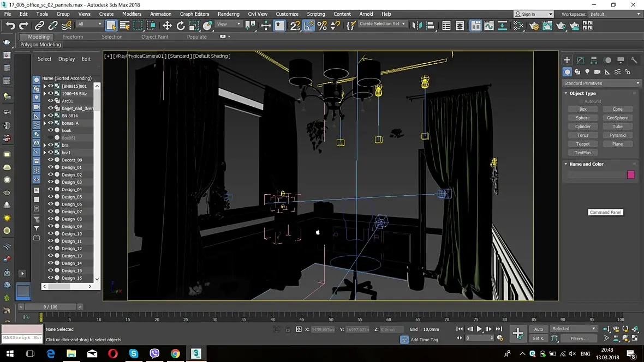Open the Rendering menu
The height and width of the screenshot is (362, 644).
click(x=228, y=14)
